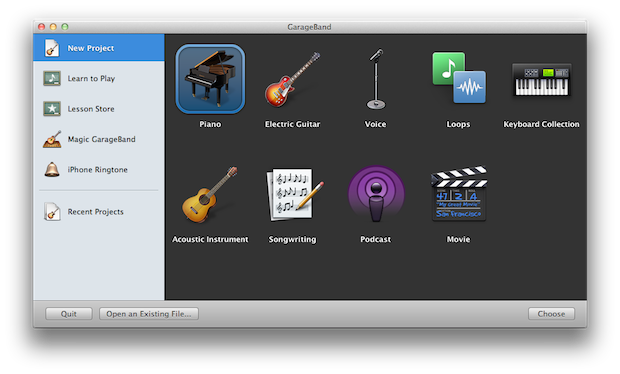Click the Lesson Store star icon
Screen dimensions: 620x374
tap(52, 109)
